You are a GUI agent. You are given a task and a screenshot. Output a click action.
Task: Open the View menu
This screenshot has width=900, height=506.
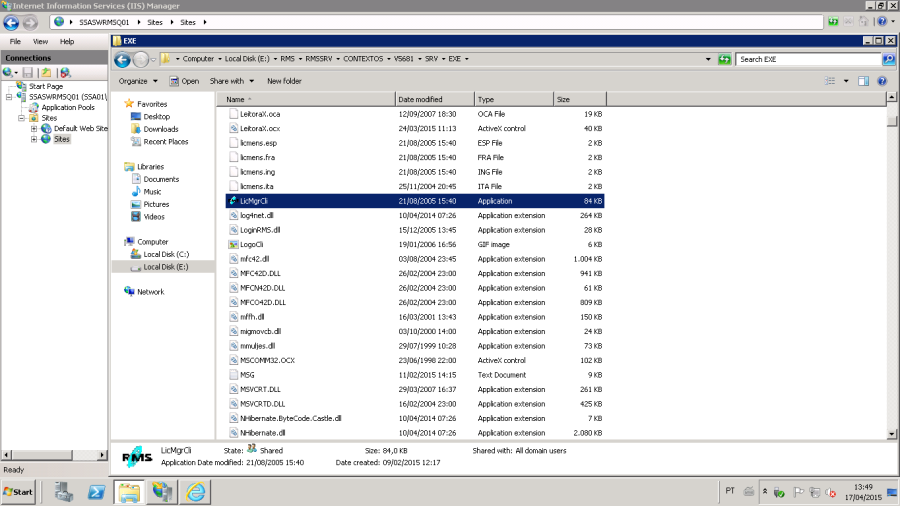coord(40,41)
